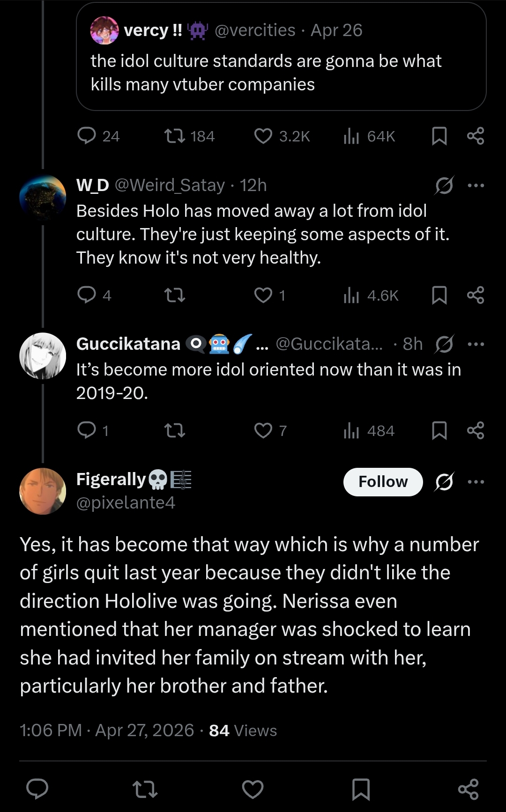The height and width of the screenshot is (812, 506).
Task: Open vercy's quoted tweet text
Action: click(266, 73)
